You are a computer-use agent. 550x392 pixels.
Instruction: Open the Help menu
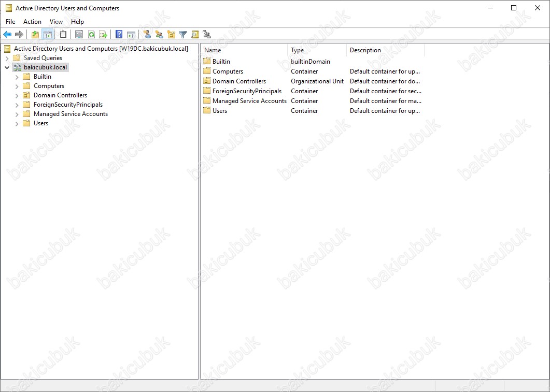pos(78,22)
